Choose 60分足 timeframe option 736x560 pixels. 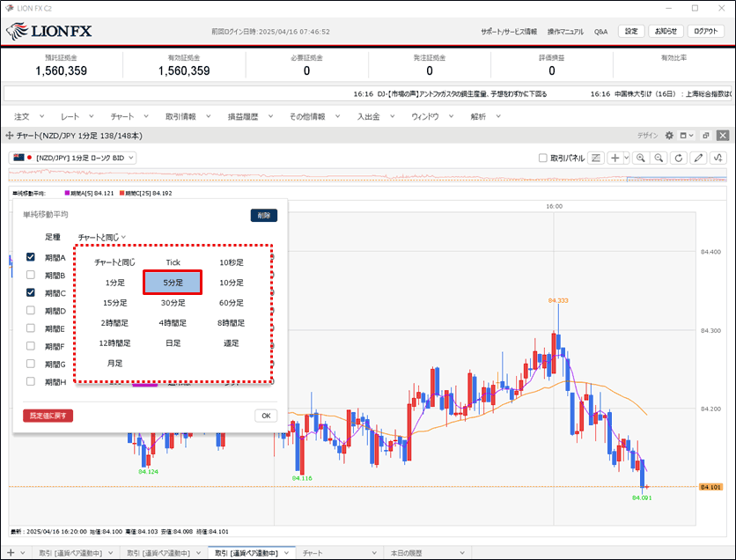point(232,303)
